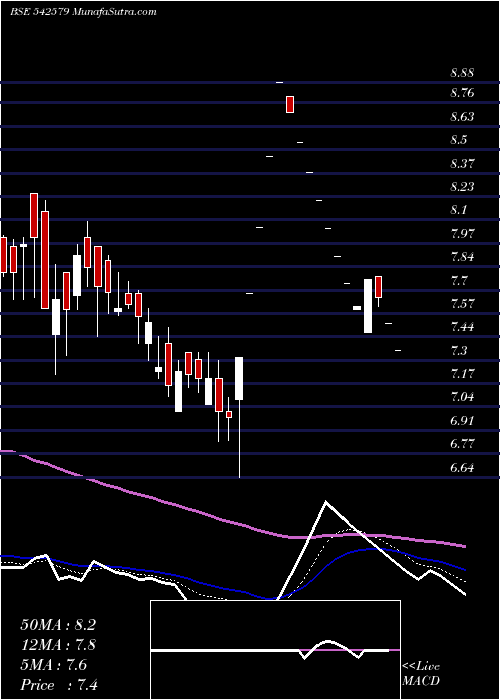The image size is (500, 700).
Task: Click the red candlestick near 8.76 level
Action: (x=290, y=104)
